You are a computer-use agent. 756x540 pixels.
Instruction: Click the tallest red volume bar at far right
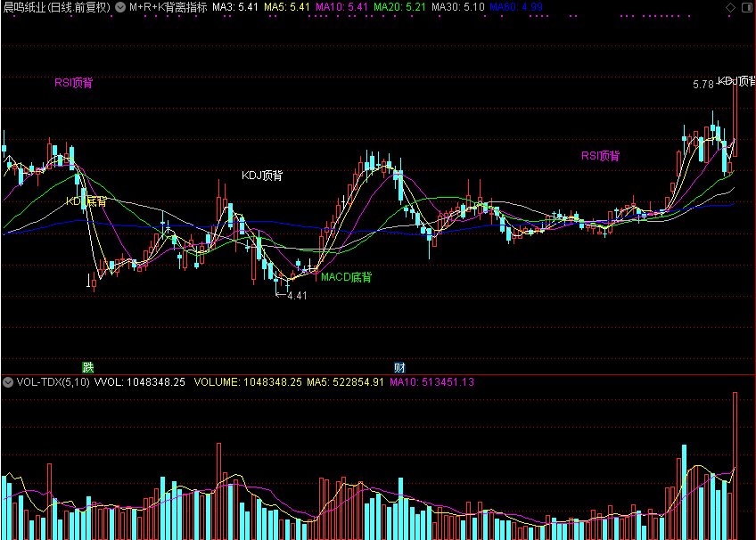pos(735,466)
